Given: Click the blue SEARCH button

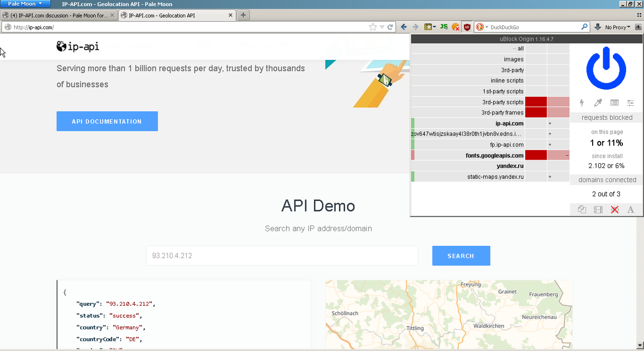Looking at the screenshot, I should [x=461, y=256].
